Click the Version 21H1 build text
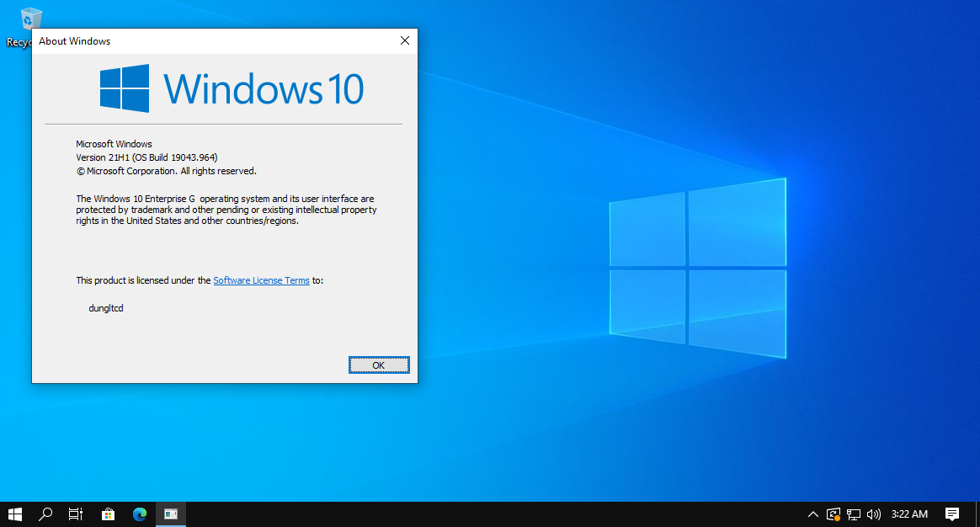The image size is (980, 527). click(x=146, y=157)
